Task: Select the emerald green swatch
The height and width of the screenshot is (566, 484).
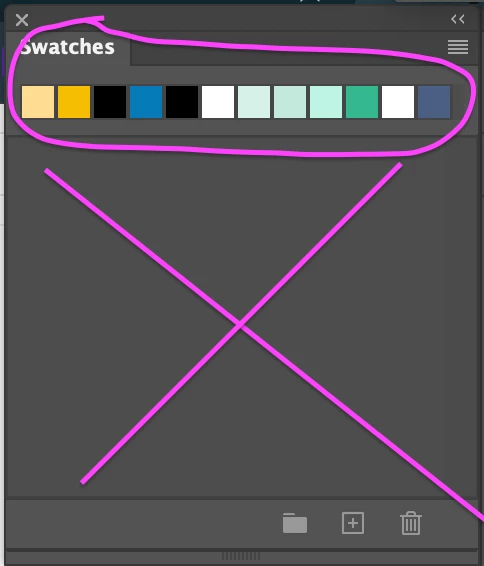Action: click(362, 102)
